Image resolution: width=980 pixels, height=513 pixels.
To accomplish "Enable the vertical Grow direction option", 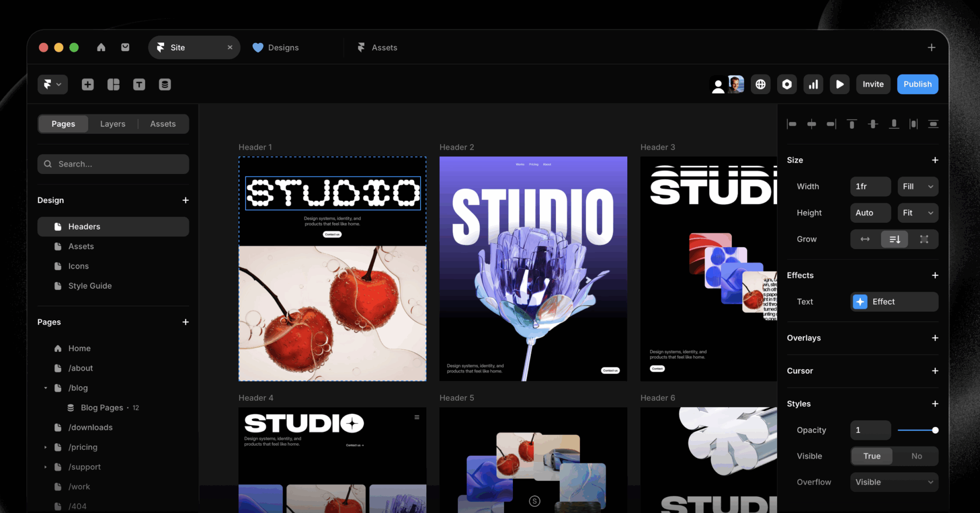I will 894,239.
